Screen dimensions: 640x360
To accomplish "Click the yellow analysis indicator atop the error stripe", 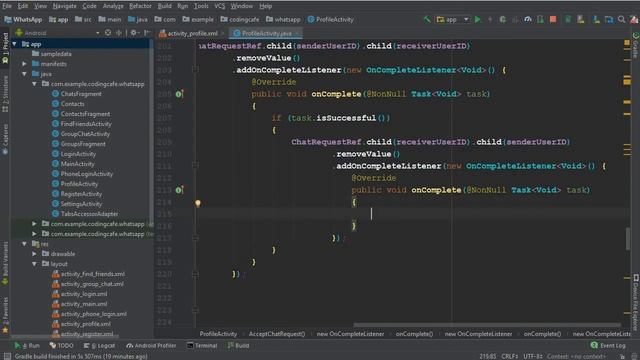I will tap(627, 42).
